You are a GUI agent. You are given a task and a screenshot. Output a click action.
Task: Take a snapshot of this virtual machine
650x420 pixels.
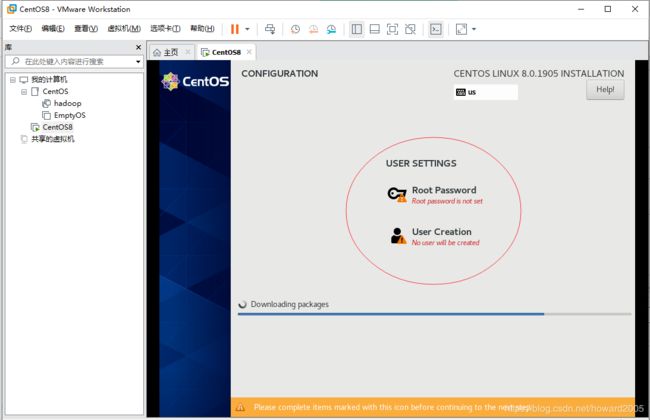(295, 29)
